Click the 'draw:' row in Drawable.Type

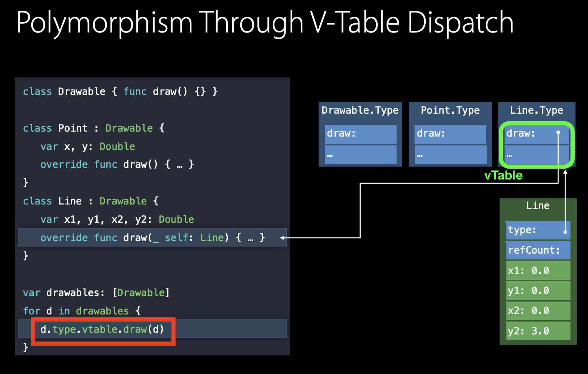(x=361, y=134)
